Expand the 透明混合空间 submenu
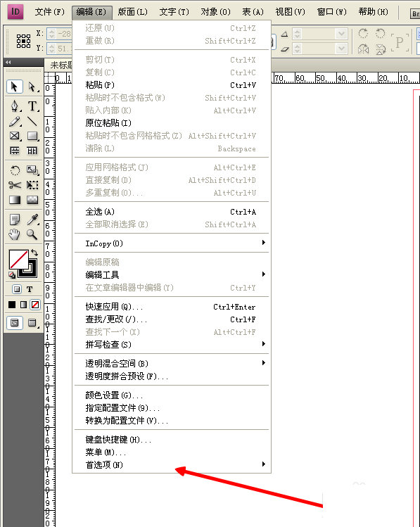 pyautogui.click(x=172, y=363)
